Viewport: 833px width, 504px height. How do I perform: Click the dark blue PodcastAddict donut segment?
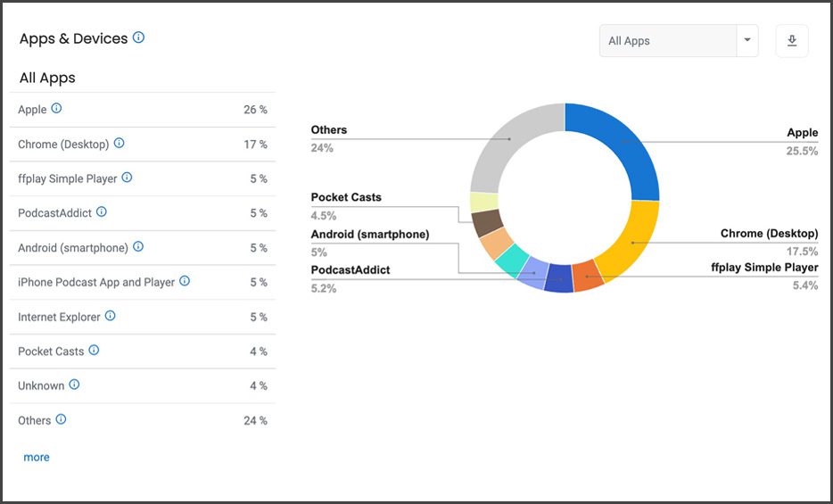point(559,278)
